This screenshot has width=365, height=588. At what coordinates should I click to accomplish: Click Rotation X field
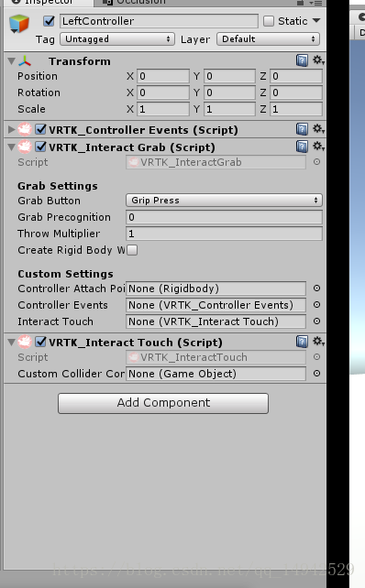(163, 93)
